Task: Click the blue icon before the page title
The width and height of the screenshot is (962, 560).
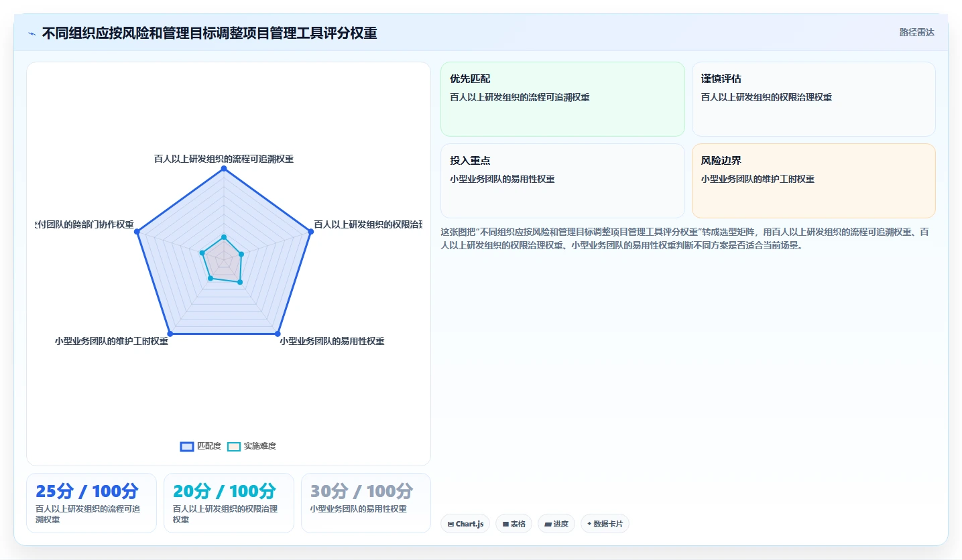Action: pos(32,33)
